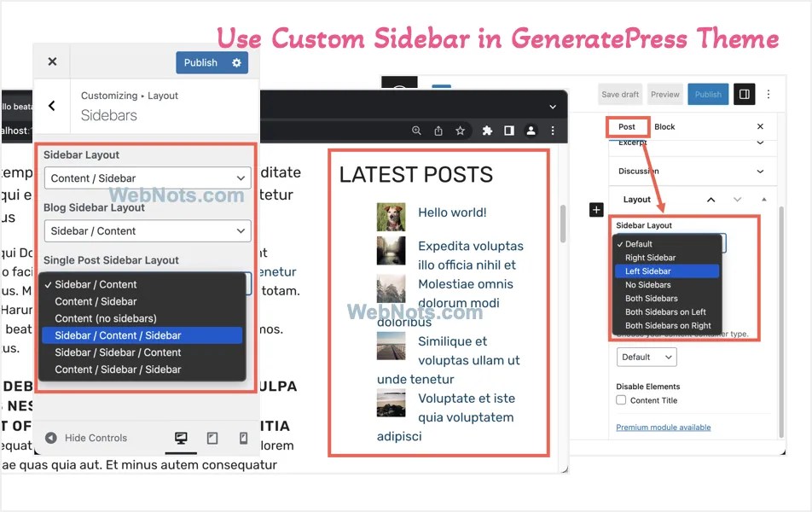The height and width of the screenshot is (512, 812).
Task: Click Preview button in editor
Action: point(665,95)
